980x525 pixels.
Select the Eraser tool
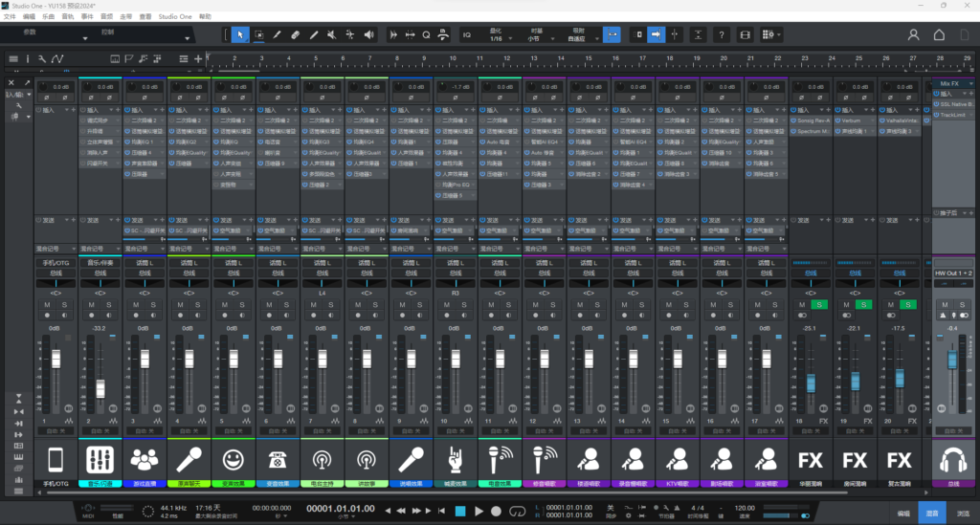296,35
